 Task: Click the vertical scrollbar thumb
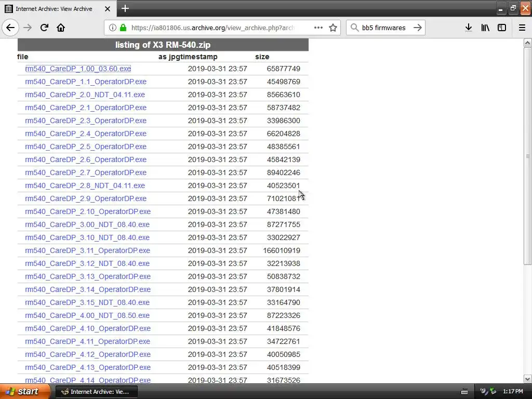pyautogui.click(x=528, y=156)
